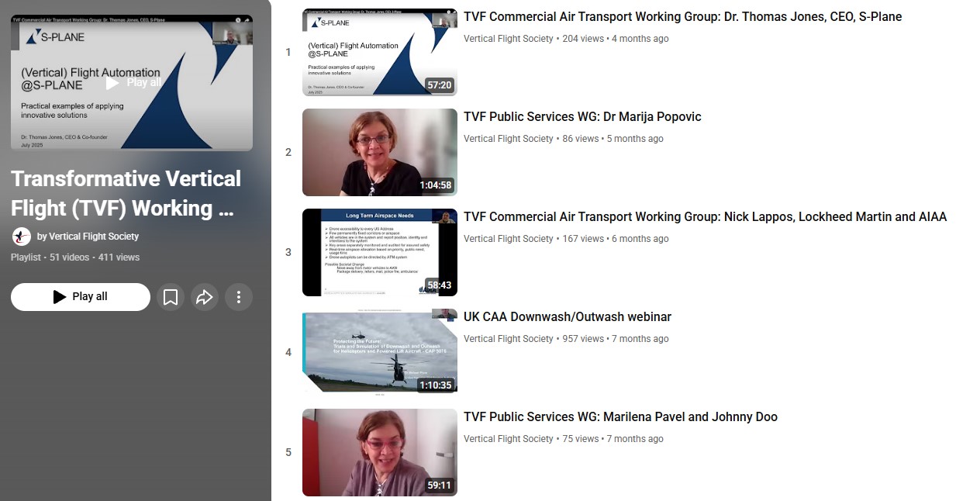The image size is (980, 501).
Task: Open Dr Marija Popovic video thumbnail
Action: coord(380,152)
